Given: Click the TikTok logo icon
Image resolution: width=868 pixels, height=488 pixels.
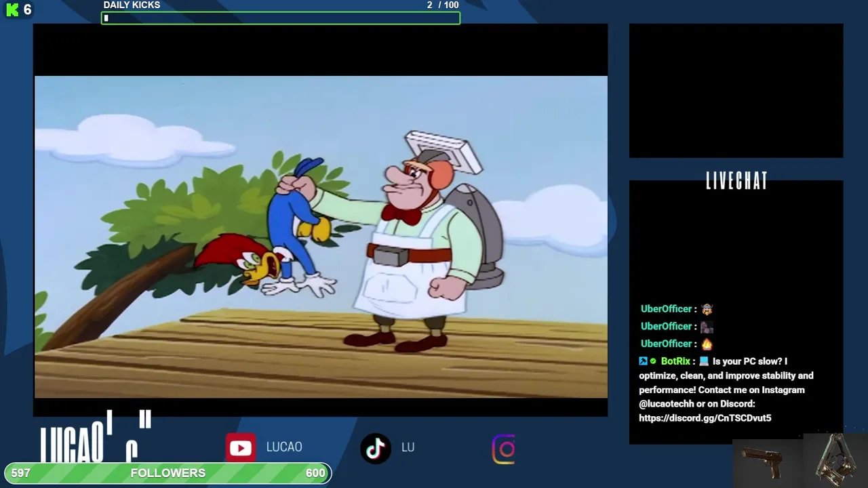Looking at the screenshot, I should 376,448.
